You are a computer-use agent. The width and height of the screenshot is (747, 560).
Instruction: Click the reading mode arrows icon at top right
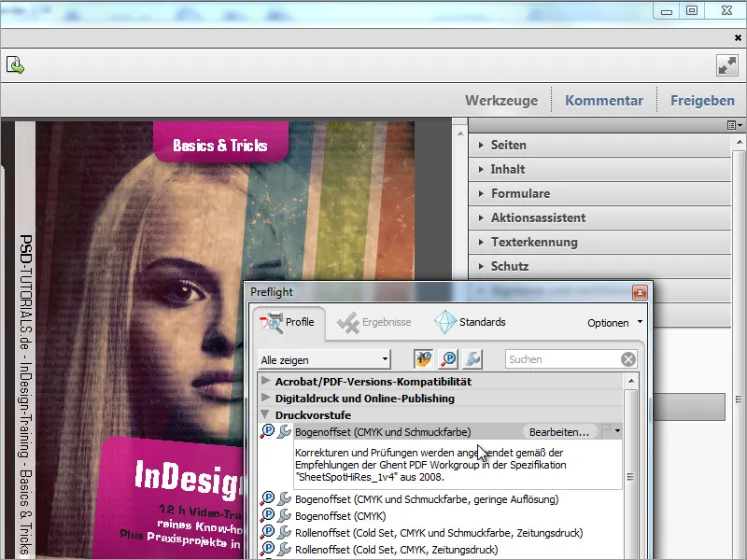click(x=726, y=65)
